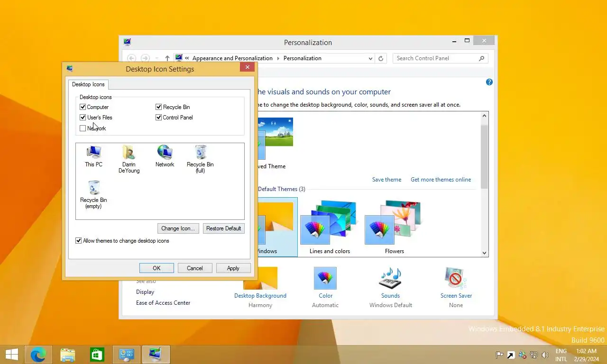Screen dimensions: 607x364
Task: Open Get more themes online link
Action: [x=441, y=180]
